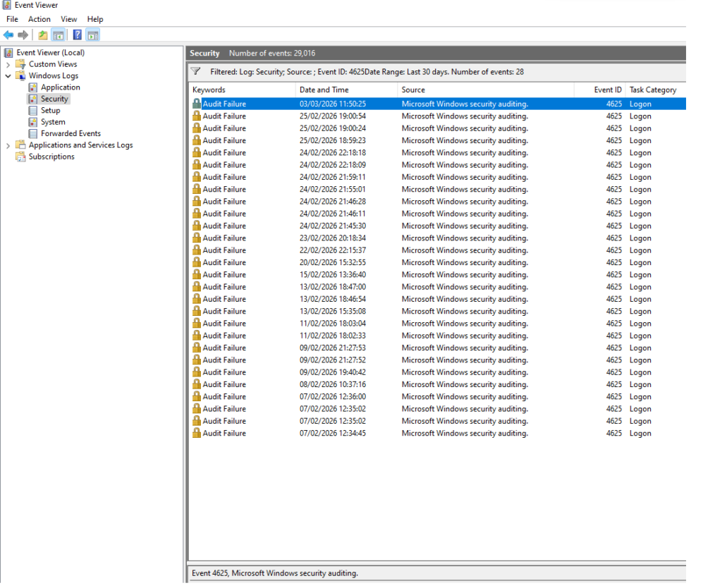Click the filter funnel icon above the list
The image size is (722, 588).
(x=196, y=72)
